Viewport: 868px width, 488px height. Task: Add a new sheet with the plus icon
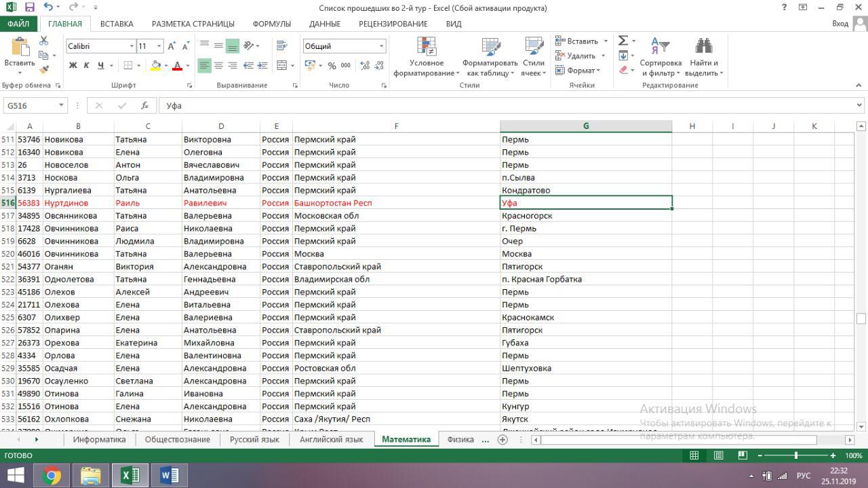pyautogui.click(x=502, y=440)
